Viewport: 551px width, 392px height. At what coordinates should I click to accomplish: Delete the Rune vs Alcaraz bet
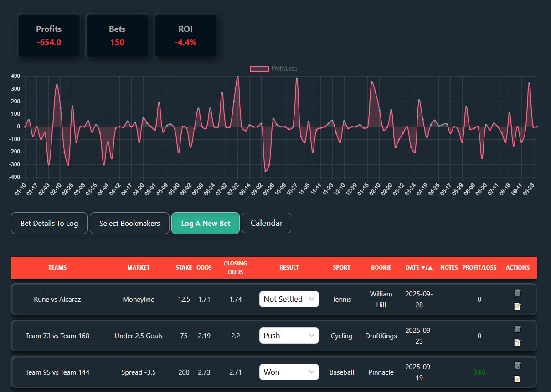pos(517,293)
